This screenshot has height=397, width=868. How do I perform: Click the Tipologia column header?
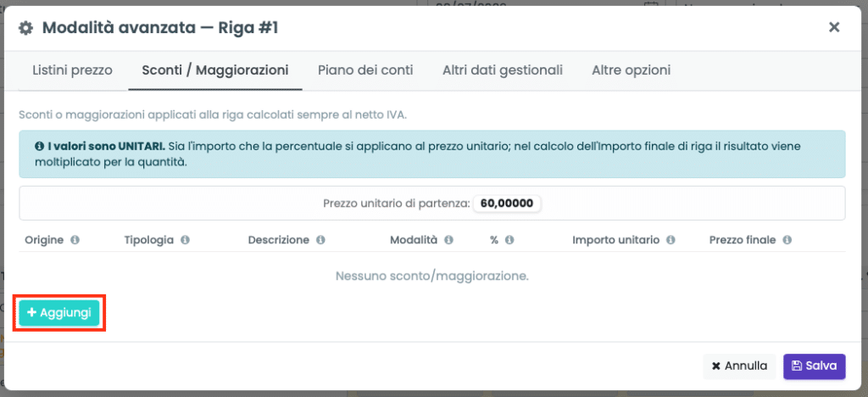[x=149, y=240]
